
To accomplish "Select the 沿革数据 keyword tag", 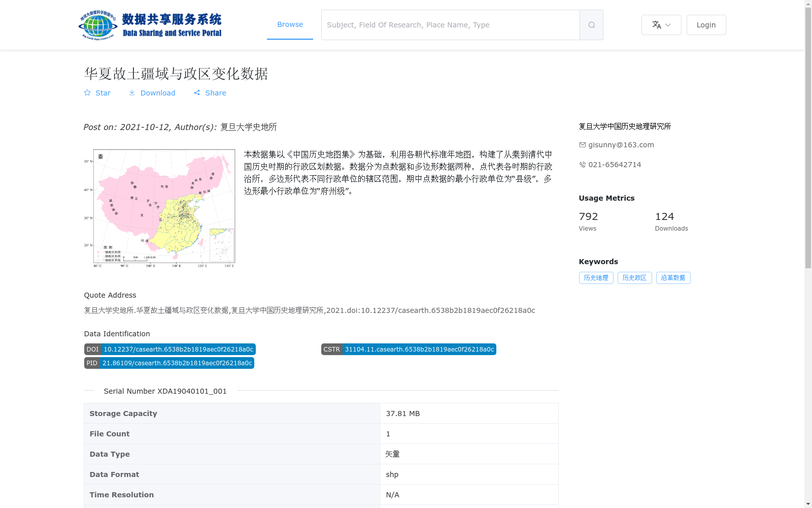I will click(x=673, y=278).
